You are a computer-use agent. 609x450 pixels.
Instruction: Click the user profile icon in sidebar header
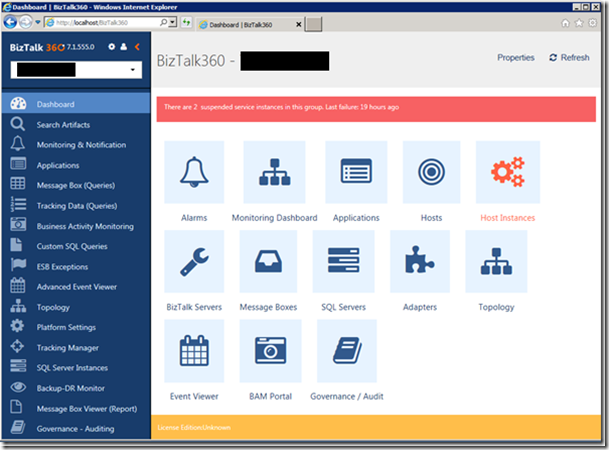[124, 47]
